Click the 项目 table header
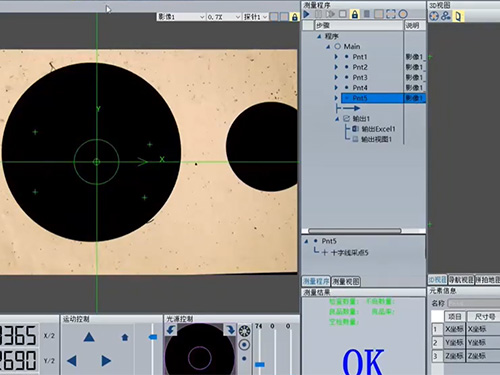500x375 pixels. tap(455, 316)
